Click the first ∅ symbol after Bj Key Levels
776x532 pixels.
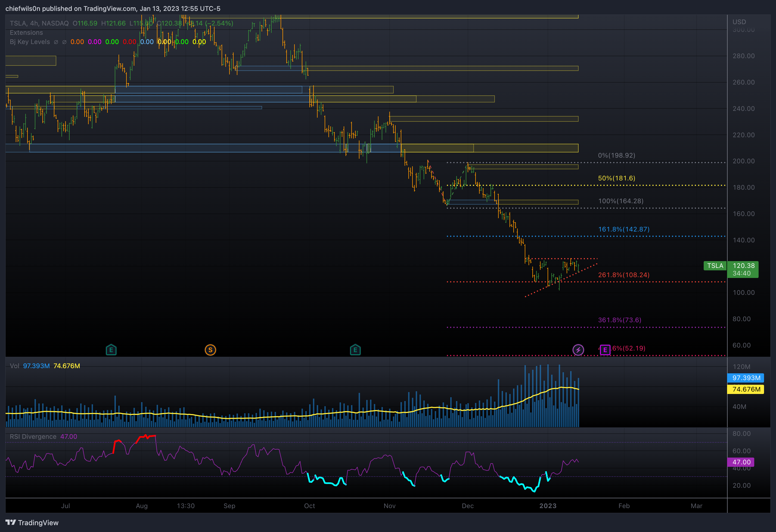point(56,42)
